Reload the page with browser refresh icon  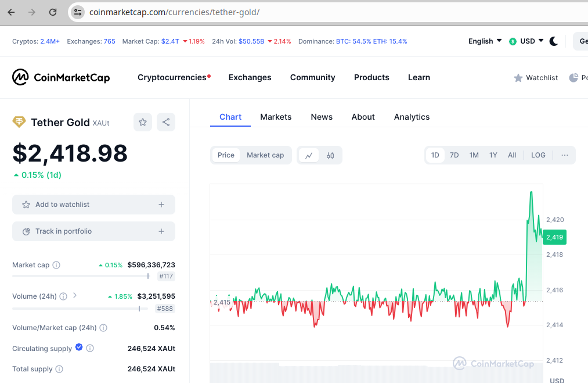coord(53,12)
